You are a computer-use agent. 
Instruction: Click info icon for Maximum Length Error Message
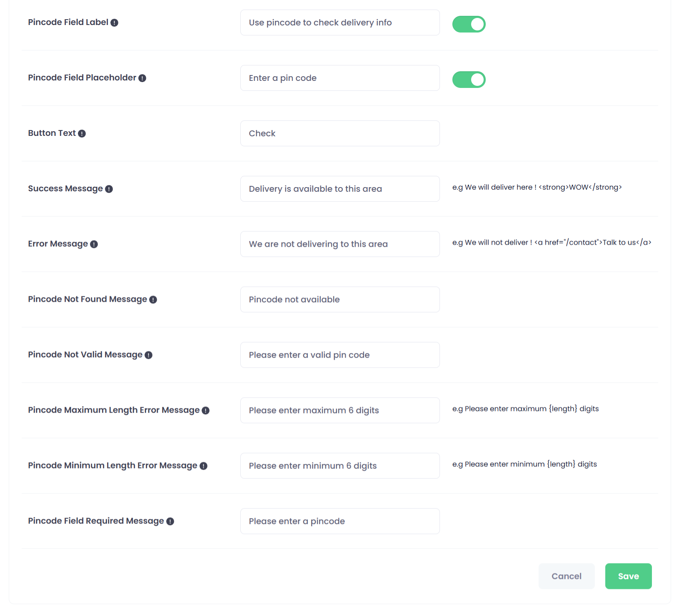206,411
